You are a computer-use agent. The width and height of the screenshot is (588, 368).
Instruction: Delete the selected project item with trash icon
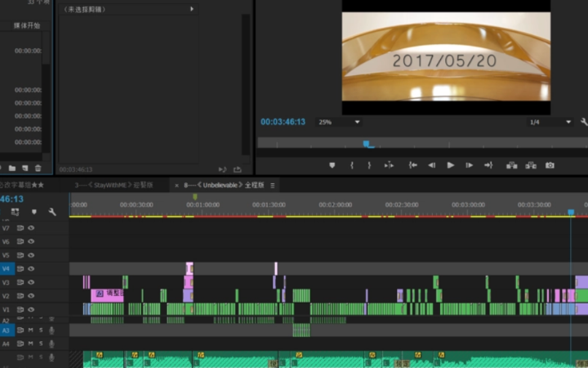[38, 168]
